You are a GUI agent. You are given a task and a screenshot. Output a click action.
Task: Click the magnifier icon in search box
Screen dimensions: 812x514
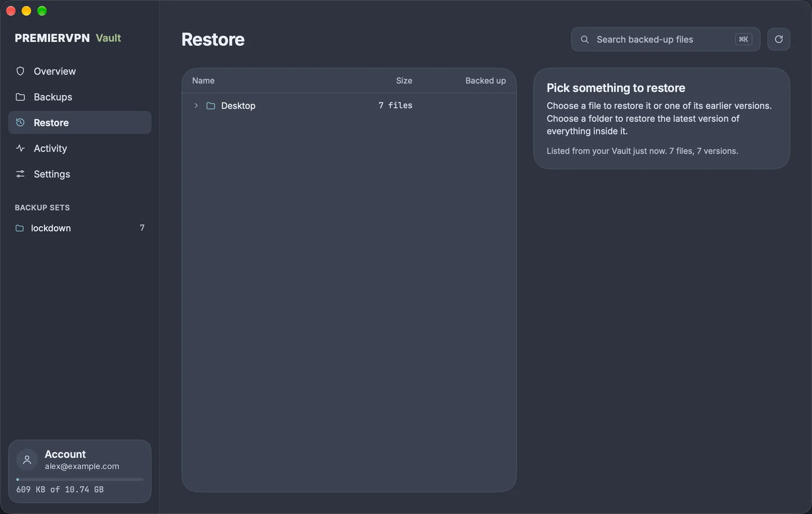click(585, 39)
